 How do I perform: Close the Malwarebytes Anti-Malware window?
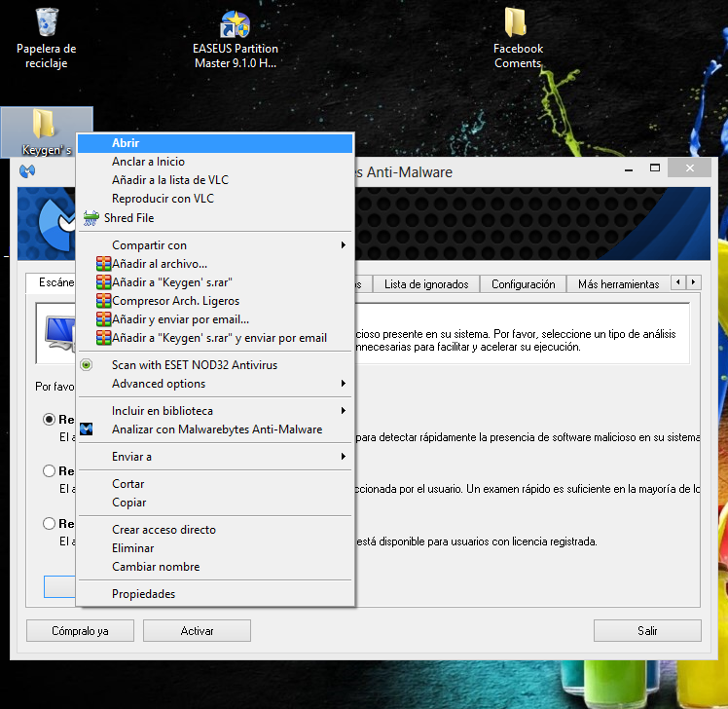[x=689, y=168]
